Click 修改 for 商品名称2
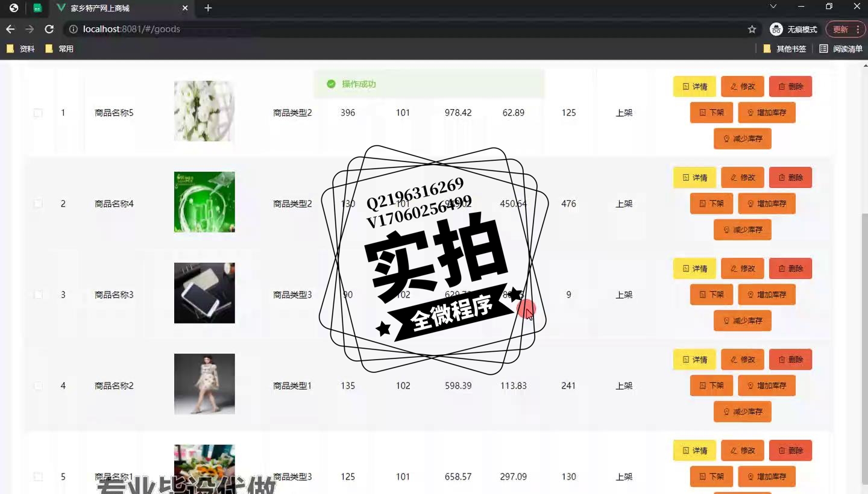Viewport: 868px width, 494px height. (743, 359)
